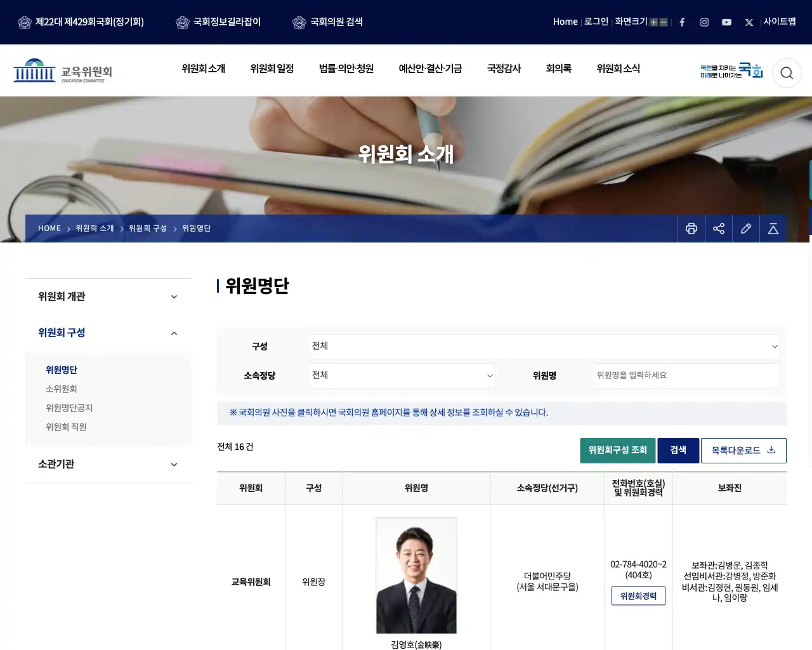The width and height of the screenshot is (812, 650).
Task: Click the 로그인 link
Action: [596, 22]
